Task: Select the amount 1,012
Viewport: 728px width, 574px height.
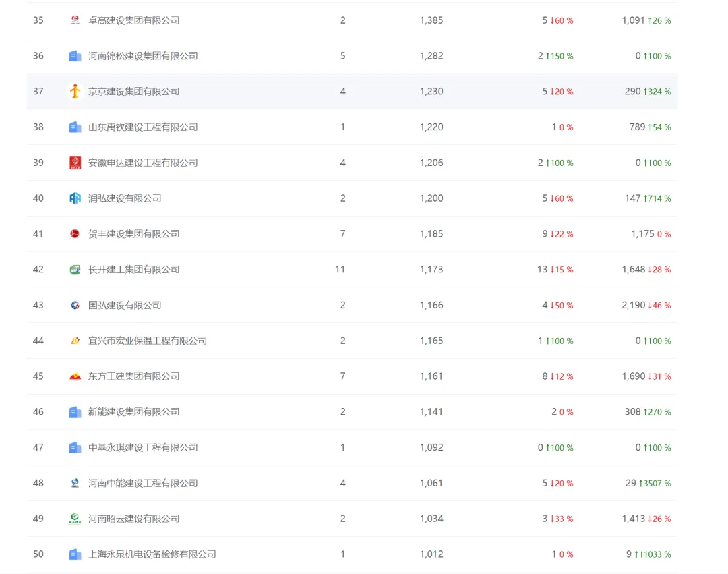Action: pos(431,554)
